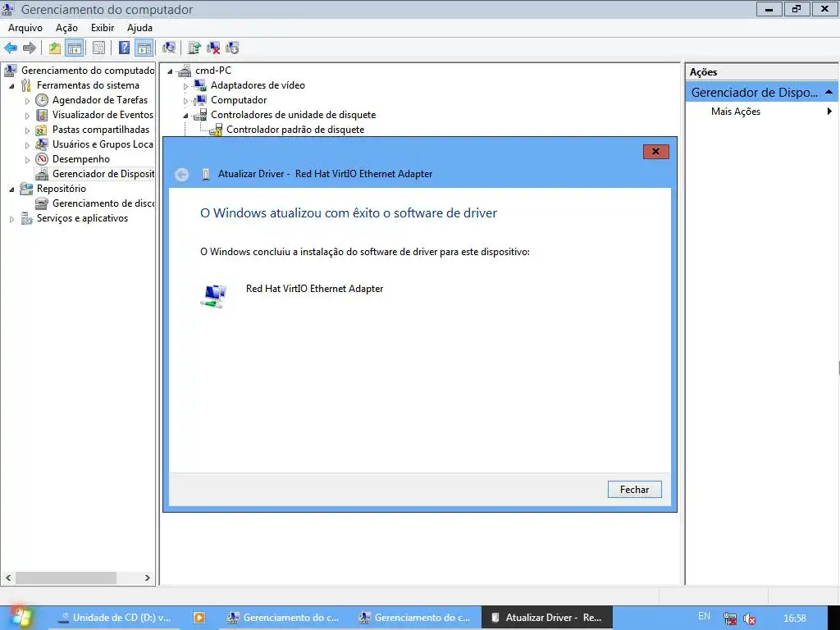Click the horizontal scrollbar thumb in the console tree
840x630 pixels.
(x=66, y=578)
